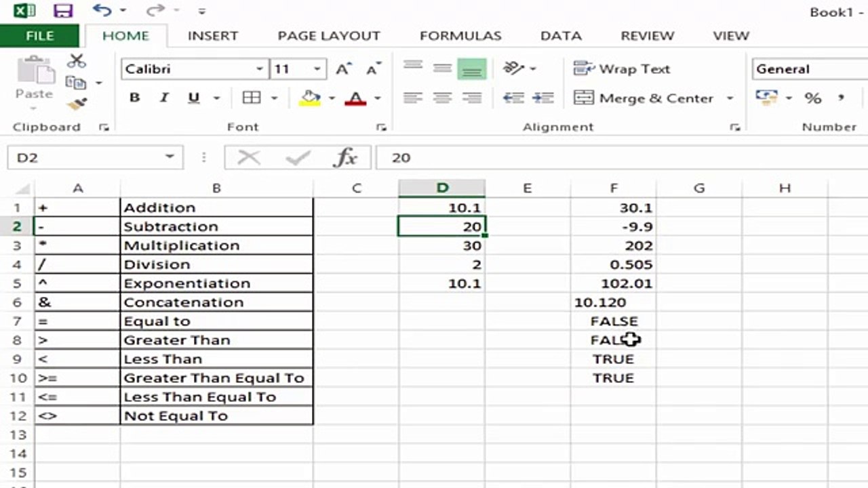Apply the red Font Color
The image size is (868, 488).
point(355,98)
